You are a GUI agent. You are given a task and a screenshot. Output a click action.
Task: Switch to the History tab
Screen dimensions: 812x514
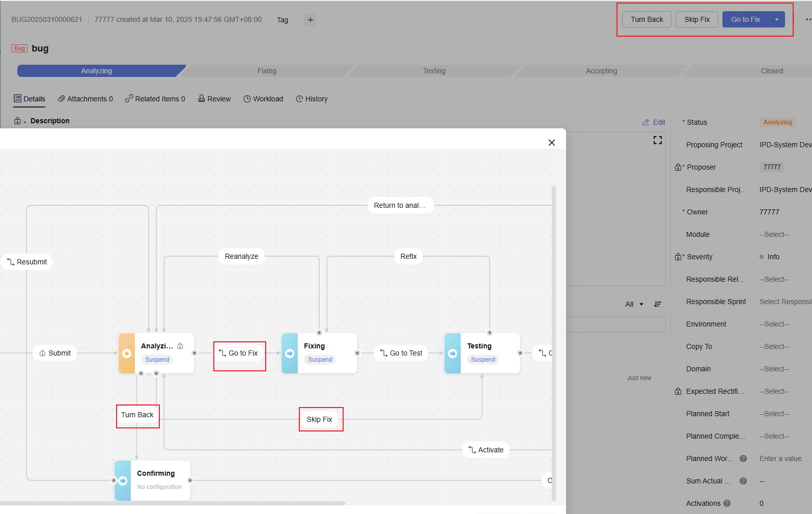[x=312, y=99]
